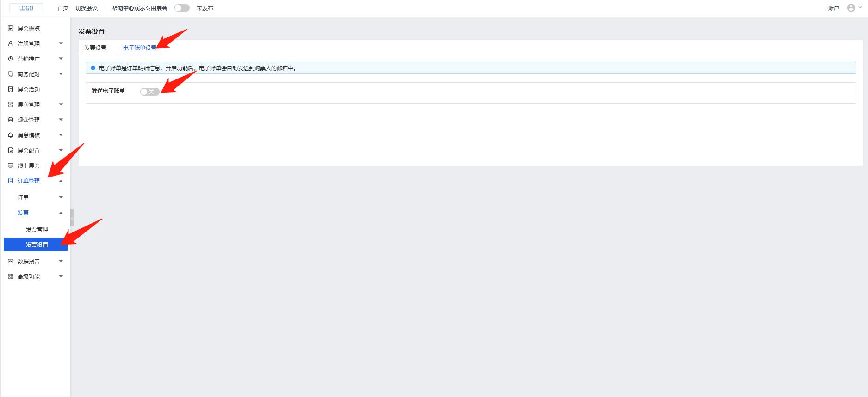This screenshot has height=397, width=868.
Task: Click 切换会议 in top bar
Action: [x=87, y=8]
